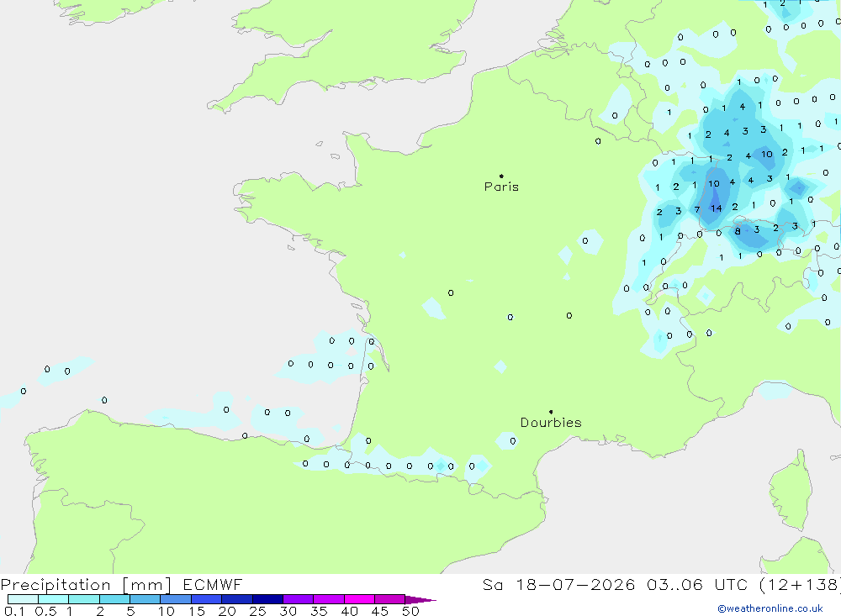The width and height of the screenshot is (841, 616).
Task: Open the weatheronline.co.uk copyright link
Action: coord(770,608)
